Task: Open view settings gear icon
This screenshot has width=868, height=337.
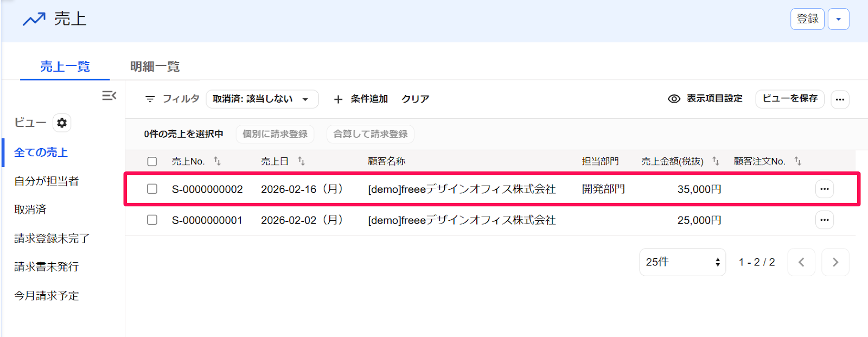Action: (x=62, y=123)
